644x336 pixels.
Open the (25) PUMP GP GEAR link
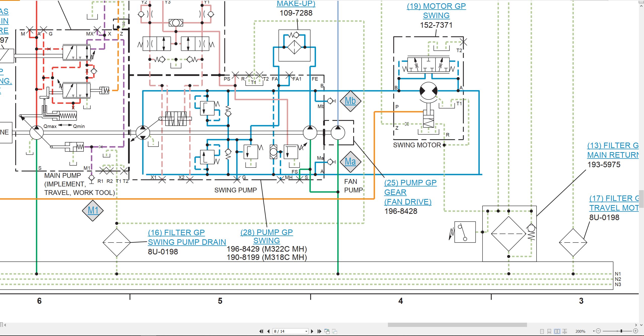point(410,187)
